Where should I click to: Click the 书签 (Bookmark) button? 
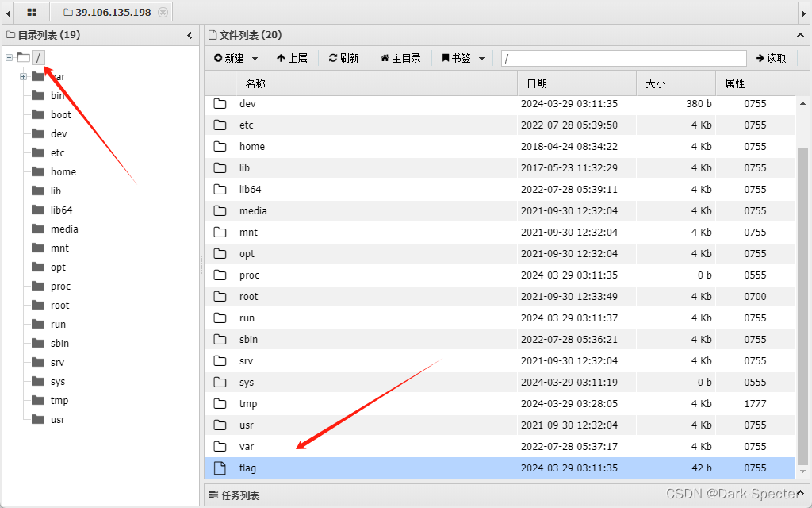coord(456,58)
